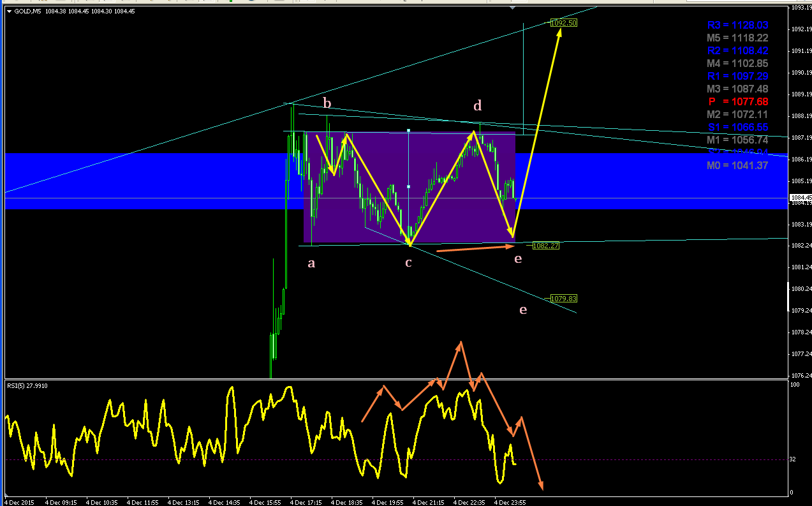Image resolution: width=812 pixels, height=506 pixels.
Task: Click the wave label 'b'
Action: click(327, 103)
